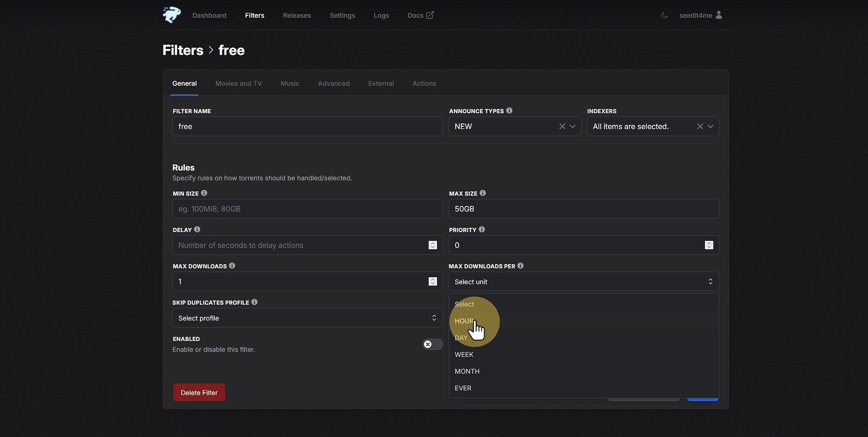The image size is (868, 437).
Task: Choose EVER from the unit list
Action: pos(584,388)
